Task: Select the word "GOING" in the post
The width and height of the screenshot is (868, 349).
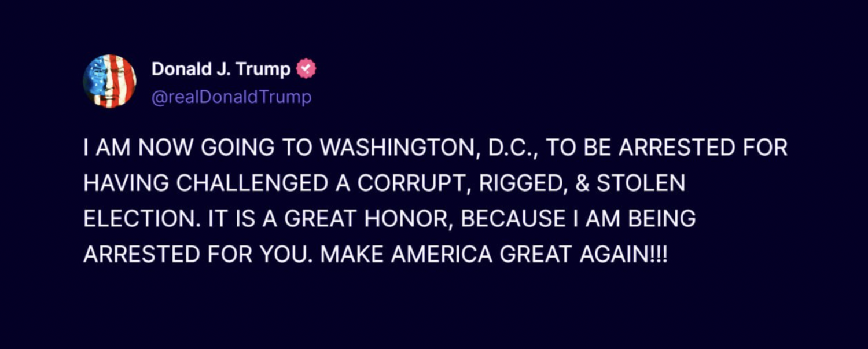Action: (x=226, y=148)
